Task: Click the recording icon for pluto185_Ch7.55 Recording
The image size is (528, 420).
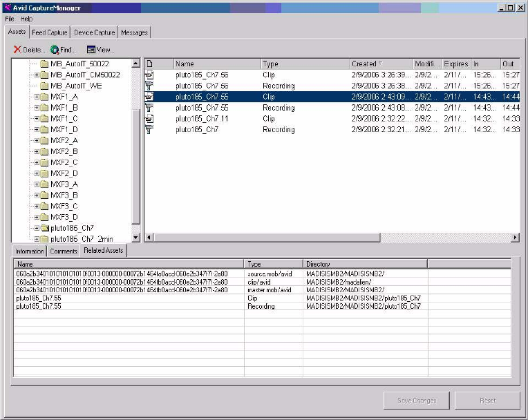Action: tap(149, 108)
